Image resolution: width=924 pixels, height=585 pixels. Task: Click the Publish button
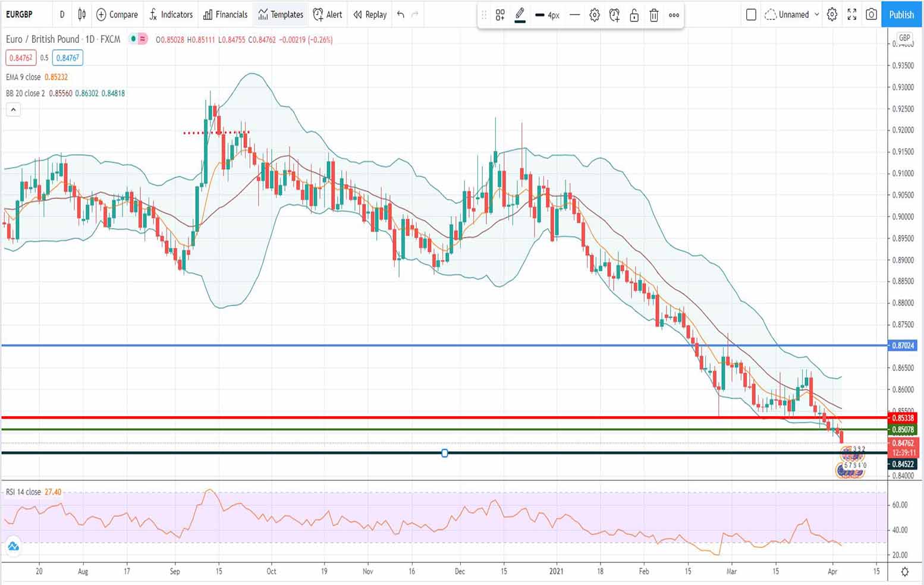(901, 14)
